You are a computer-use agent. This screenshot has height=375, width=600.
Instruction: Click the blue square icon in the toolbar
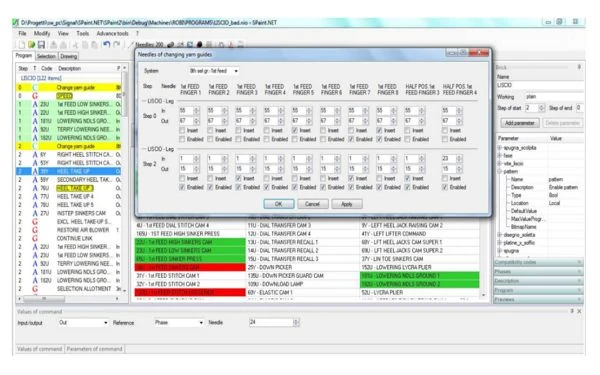pos(190,45)
